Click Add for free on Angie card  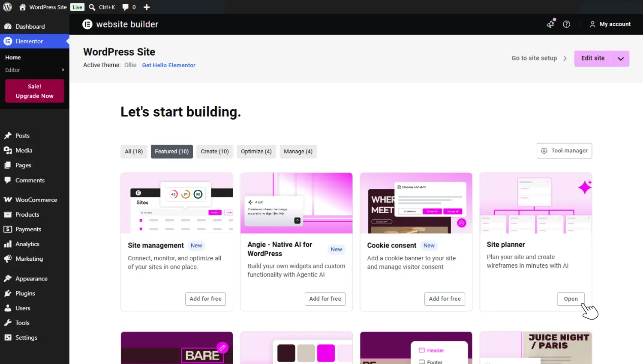pos(325,299)
